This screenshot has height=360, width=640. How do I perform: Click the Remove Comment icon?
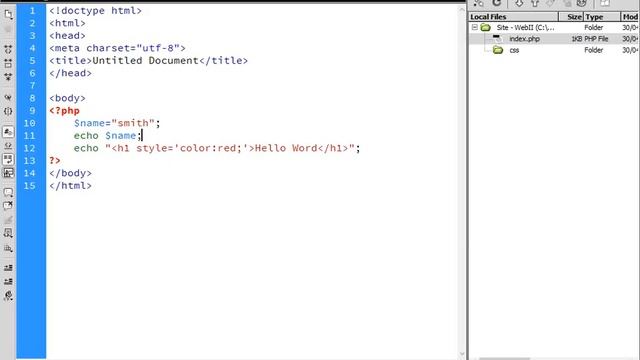click(8, 206)
